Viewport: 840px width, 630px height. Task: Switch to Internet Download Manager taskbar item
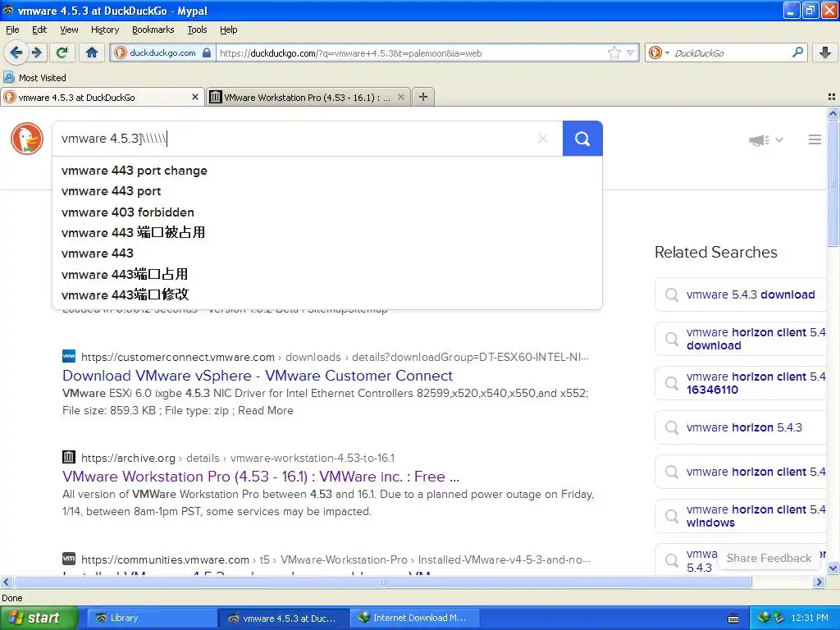coord(414,619)
